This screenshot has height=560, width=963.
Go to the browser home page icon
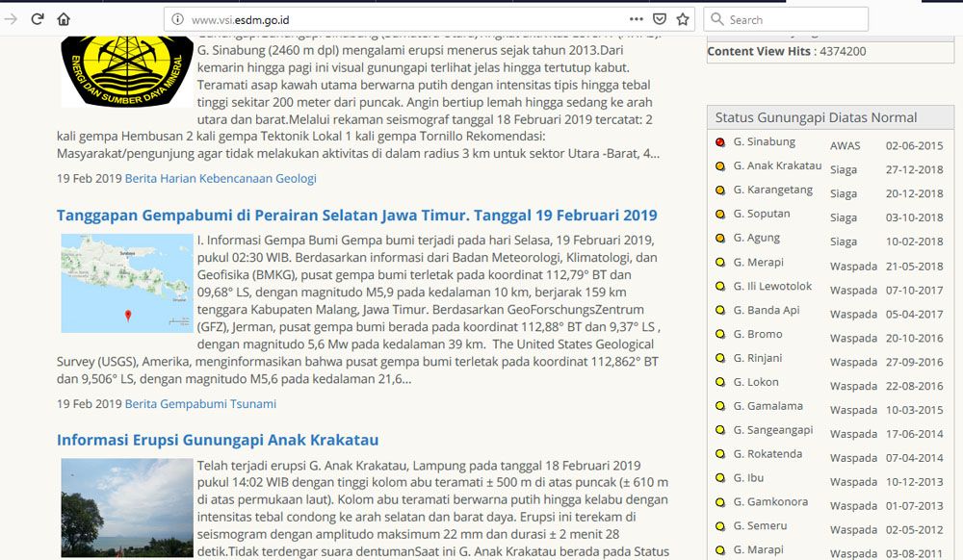(64, 19)
